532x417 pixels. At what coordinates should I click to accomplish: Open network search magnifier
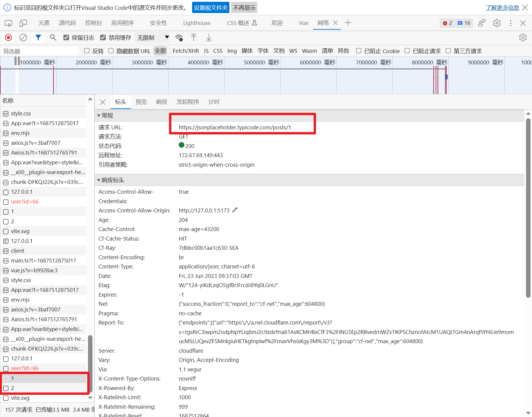tap(53, 38)
